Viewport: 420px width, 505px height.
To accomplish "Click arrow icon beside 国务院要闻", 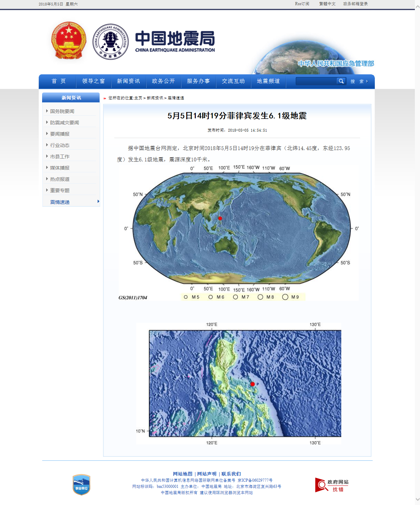I will (x=47, y=111).
